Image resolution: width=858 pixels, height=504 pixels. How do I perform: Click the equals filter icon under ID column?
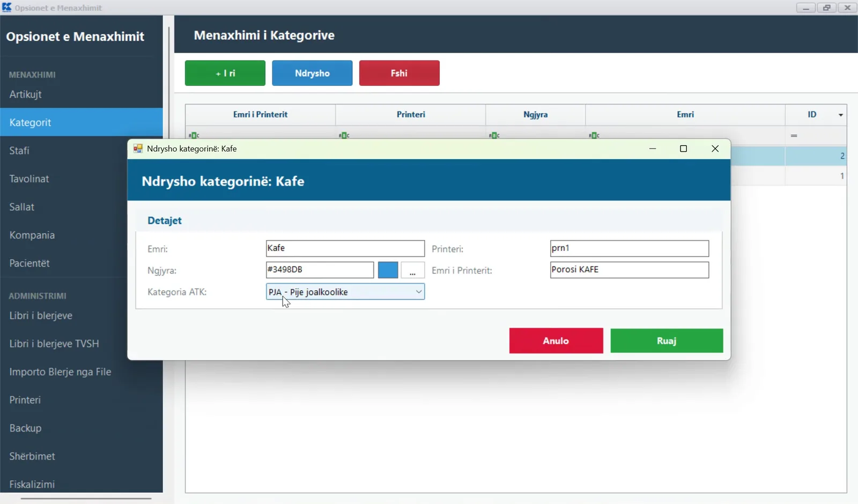pos(794,136)
